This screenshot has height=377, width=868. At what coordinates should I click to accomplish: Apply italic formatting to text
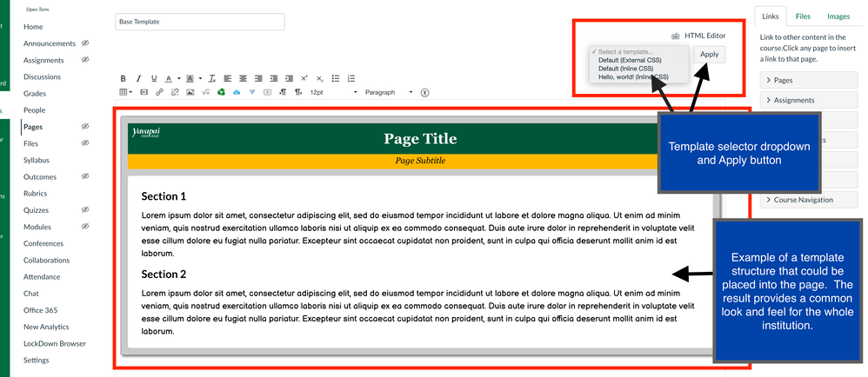pyautogui.click(x=138, y=78)
